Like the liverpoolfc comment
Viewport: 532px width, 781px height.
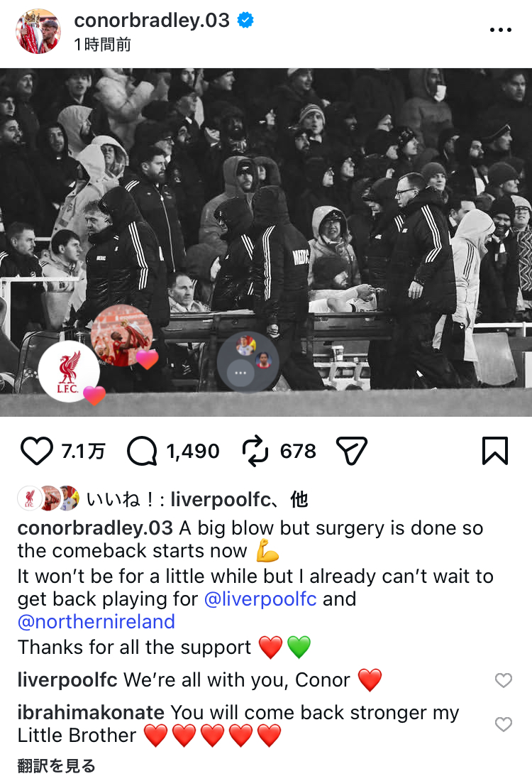click(x=504, y=680)
